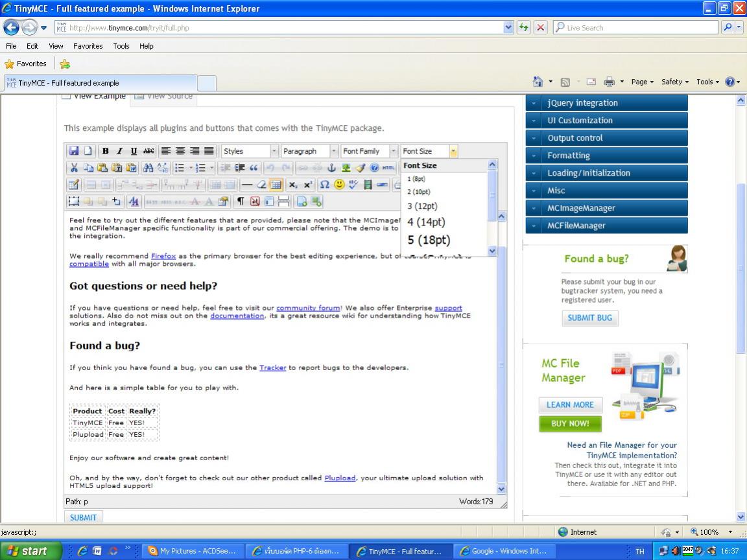Toggle Strikethrough ABC formatting

point(148,151)
